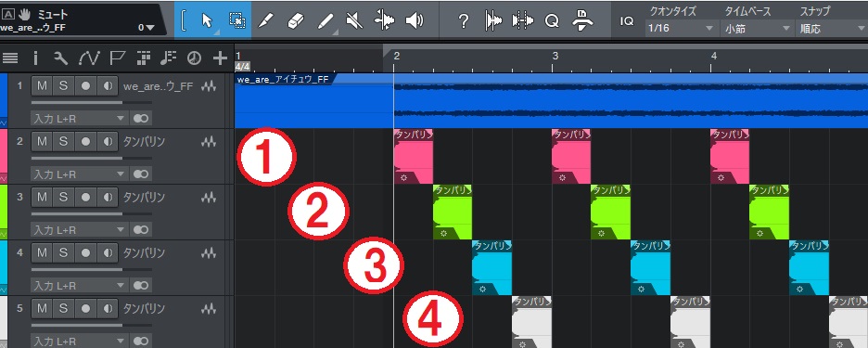Click the pink color strip of track 2
The width and height of the screenshot is (868, 348).
coord(4,156)
